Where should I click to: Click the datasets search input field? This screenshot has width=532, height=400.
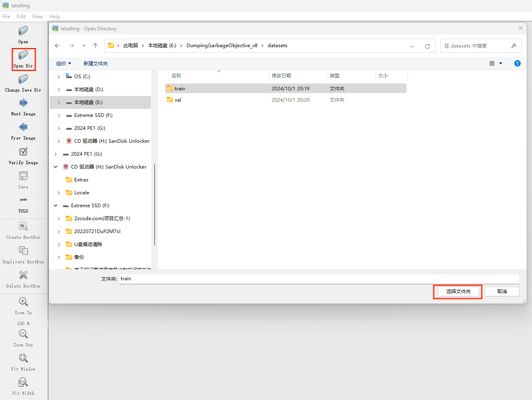[476, 46]
